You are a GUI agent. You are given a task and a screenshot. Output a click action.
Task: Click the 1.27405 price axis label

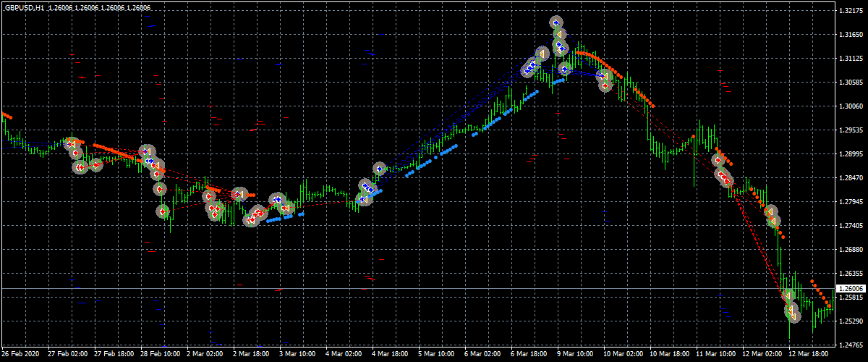coord(850,226)
